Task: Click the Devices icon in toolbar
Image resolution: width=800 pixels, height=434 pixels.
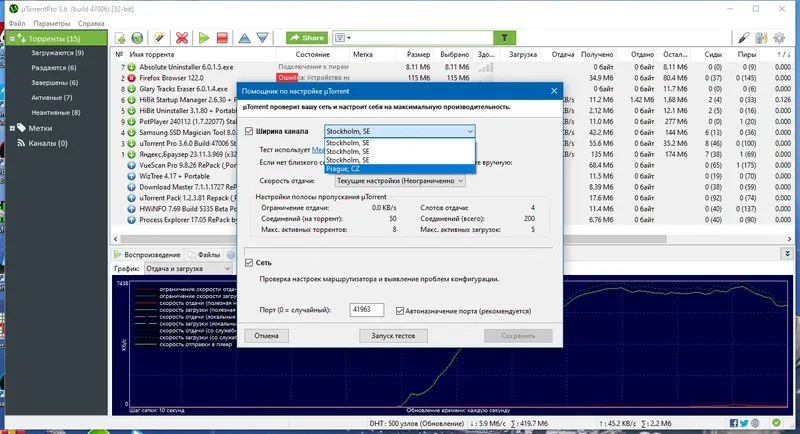Action: [761, 38]
